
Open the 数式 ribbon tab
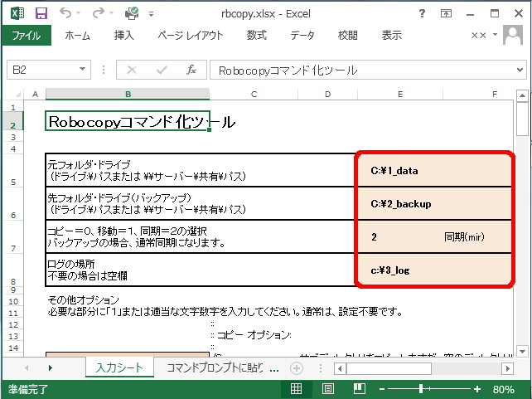pos(257,36)
